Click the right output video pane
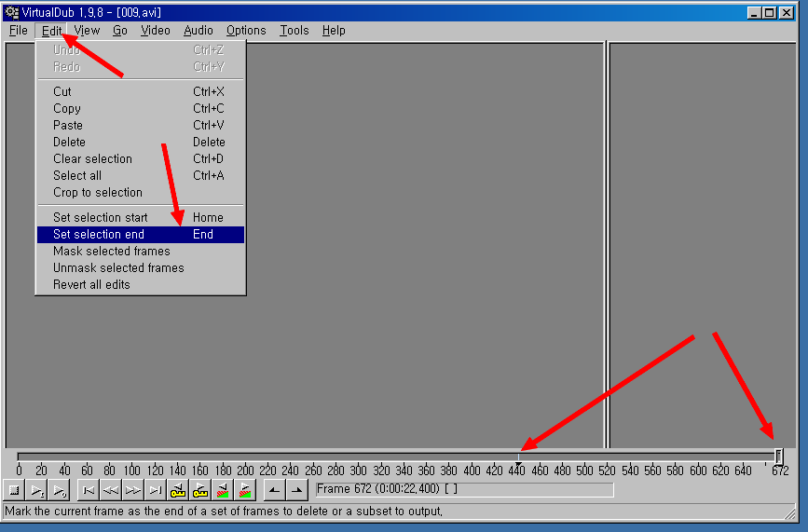The image size is (808, 532). pyautogui.click(x=703, y=245)
